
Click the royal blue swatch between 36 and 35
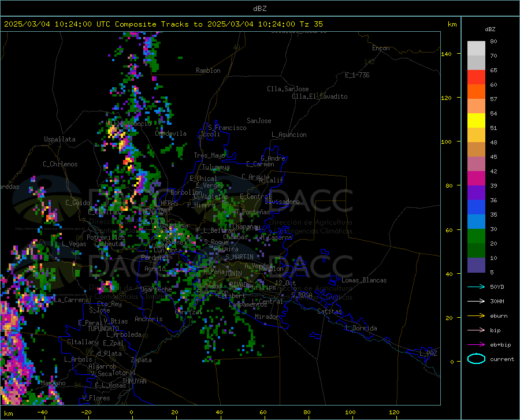[x=476, y=207]
